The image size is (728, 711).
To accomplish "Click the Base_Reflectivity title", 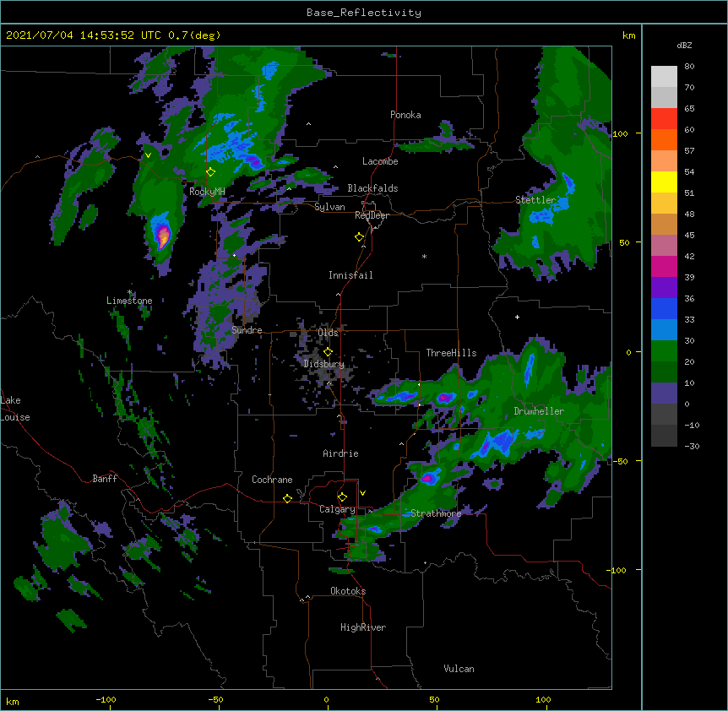I will [364, 13].
